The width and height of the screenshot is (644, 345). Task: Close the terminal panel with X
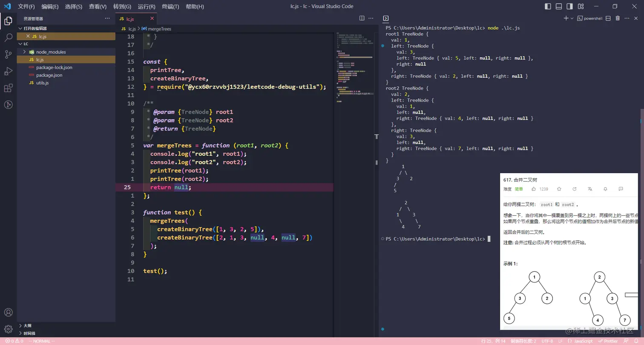point(637,18)
